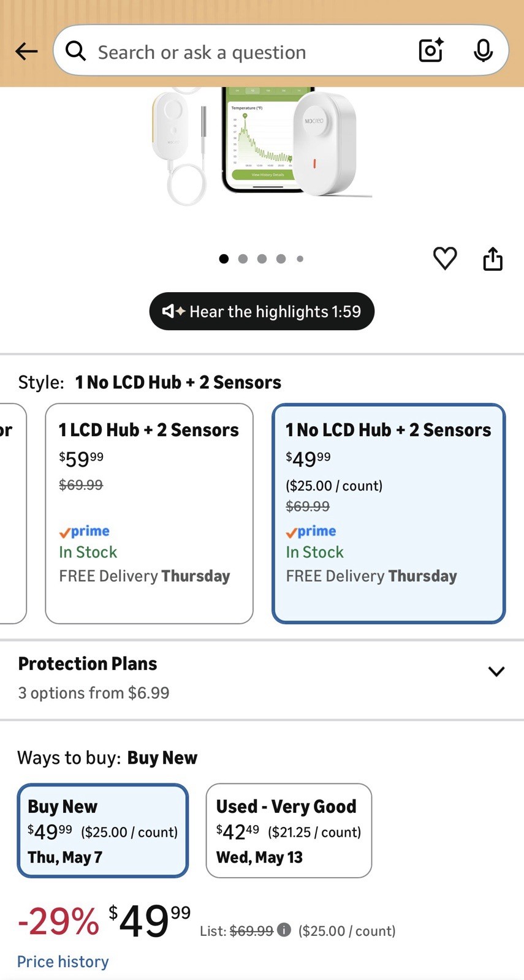Tap the share icon
Image resolution: width=524 pixels, height=980 pixels.
493,258
